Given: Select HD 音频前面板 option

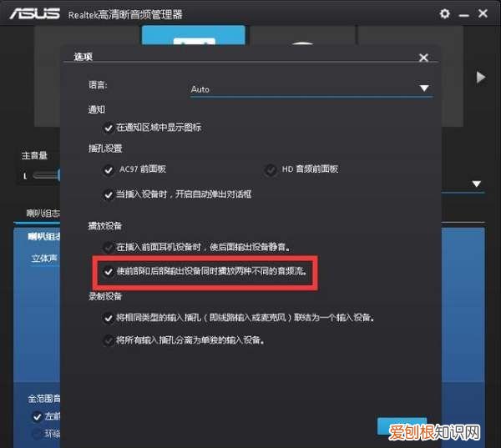Looking at the screenshot, I should coord(271,170).
